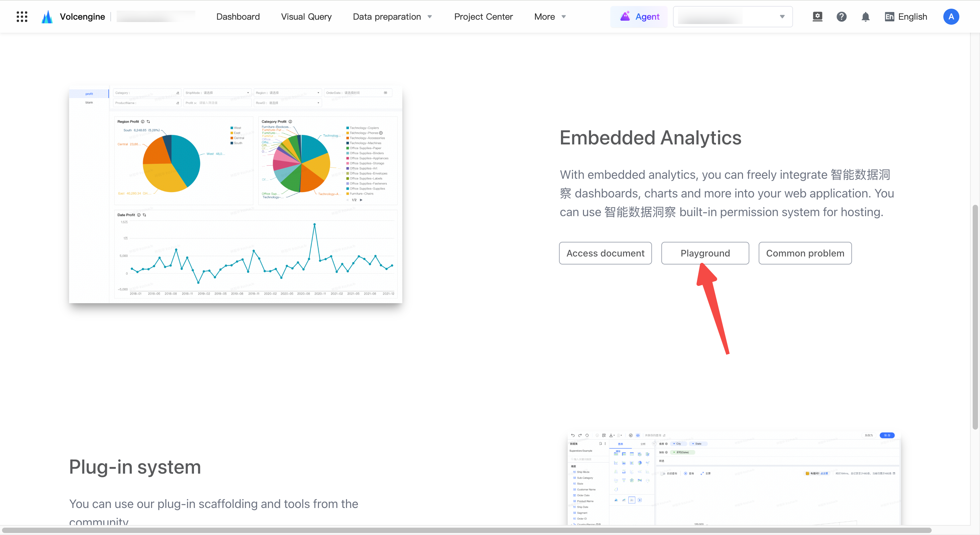Open the app launcher grid icon
Image resolution: width=980 pixels, height=535 pixels.
[x=22, y=17]
